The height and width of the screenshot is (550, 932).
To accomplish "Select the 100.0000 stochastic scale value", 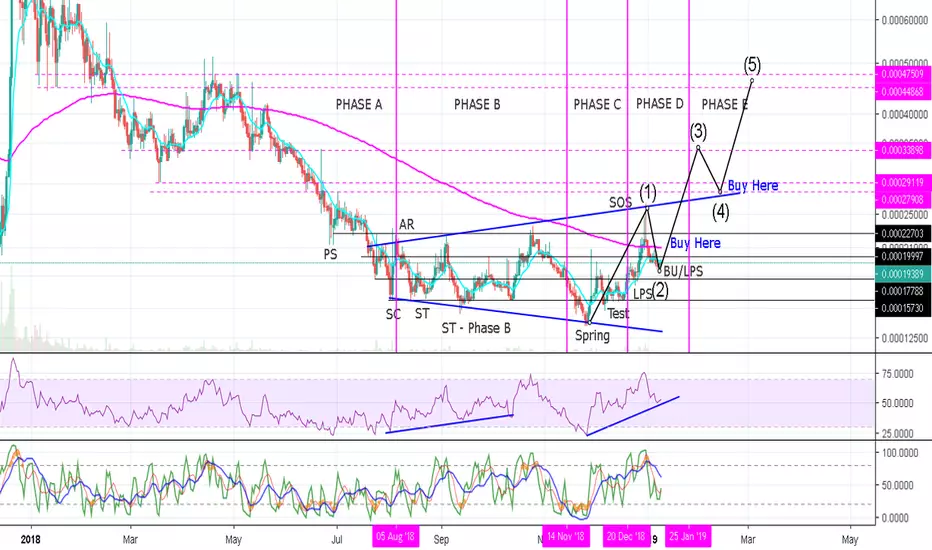I will 900,453.
